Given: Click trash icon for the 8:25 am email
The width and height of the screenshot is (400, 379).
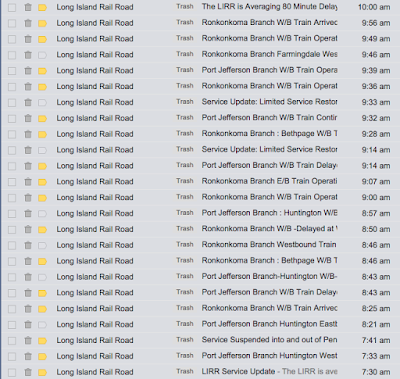Looking at the screenshot, I should (28, 309).
